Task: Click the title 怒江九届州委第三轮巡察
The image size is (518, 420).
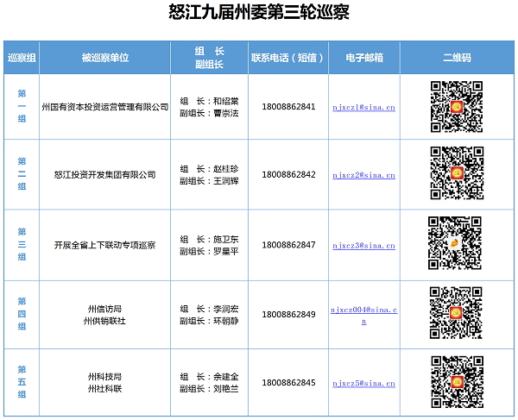Action: 259,13
